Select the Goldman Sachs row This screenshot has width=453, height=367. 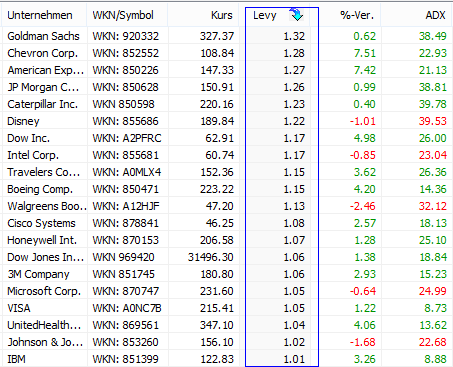[x=227, y=36]
